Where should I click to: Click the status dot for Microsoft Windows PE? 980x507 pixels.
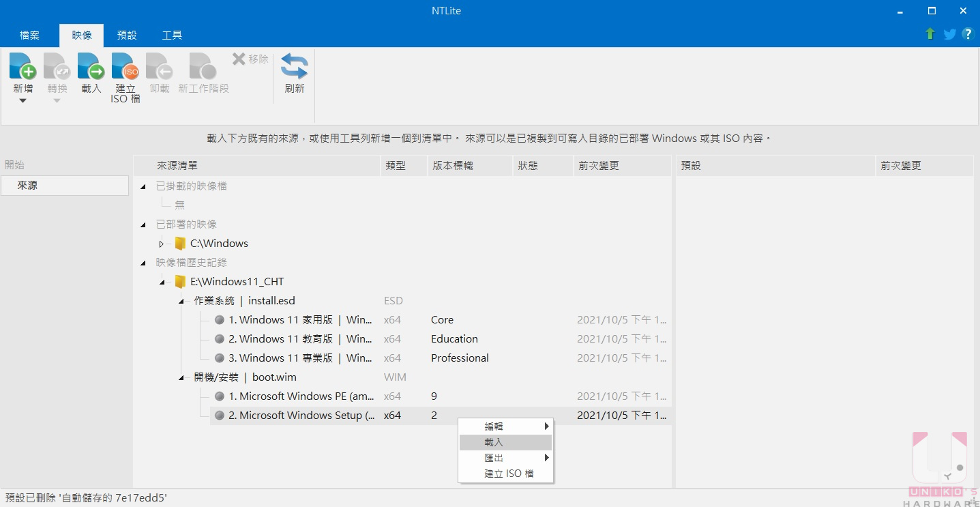pyautogui.click(x=220, y=396)
